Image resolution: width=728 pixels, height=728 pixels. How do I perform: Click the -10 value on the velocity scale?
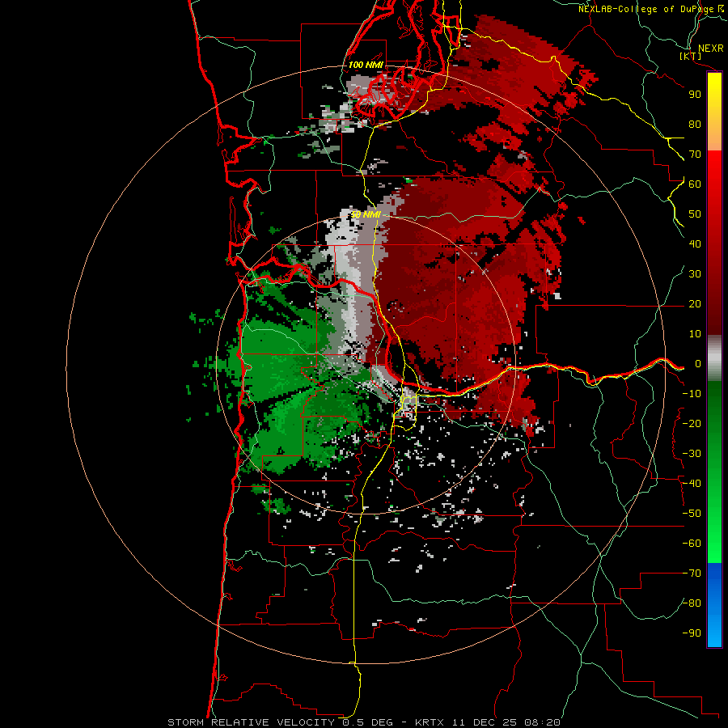pos(692,394)
